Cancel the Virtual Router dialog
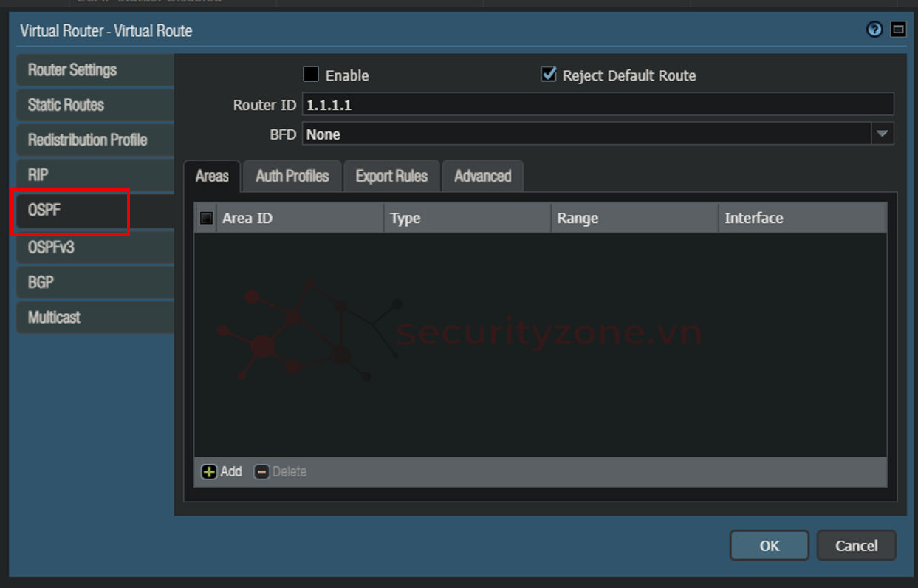Image resolution: width=918 pixels, height=588 pixels. point(856,546)
